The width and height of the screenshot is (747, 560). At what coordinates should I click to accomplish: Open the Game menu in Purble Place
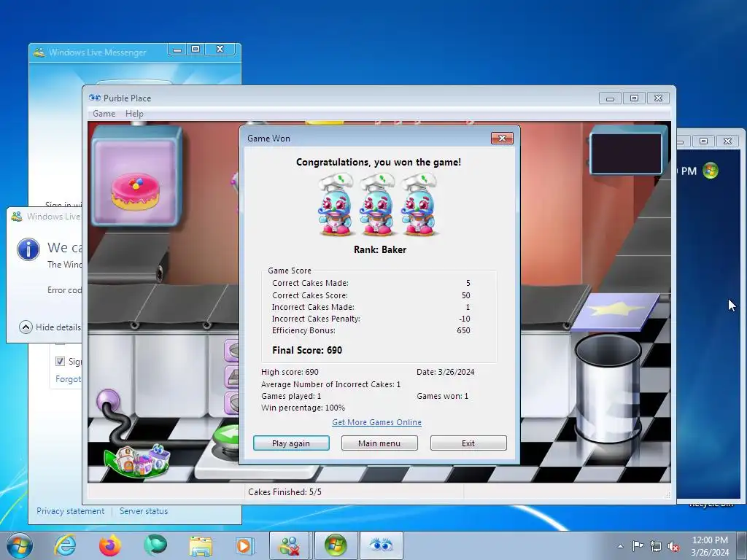point(104,113)
